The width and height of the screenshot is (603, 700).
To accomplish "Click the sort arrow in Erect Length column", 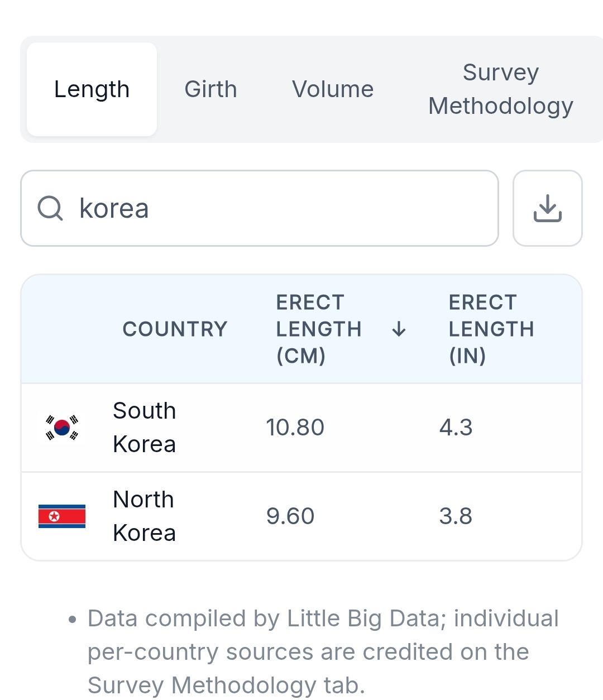I will tap(399, 329).
